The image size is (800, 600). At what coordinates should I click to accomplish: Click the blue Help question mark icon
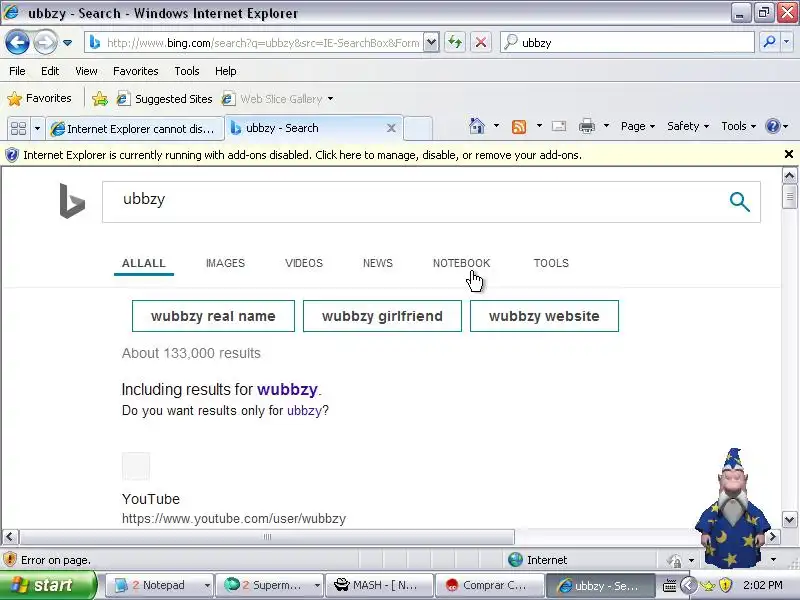[773, 126]
